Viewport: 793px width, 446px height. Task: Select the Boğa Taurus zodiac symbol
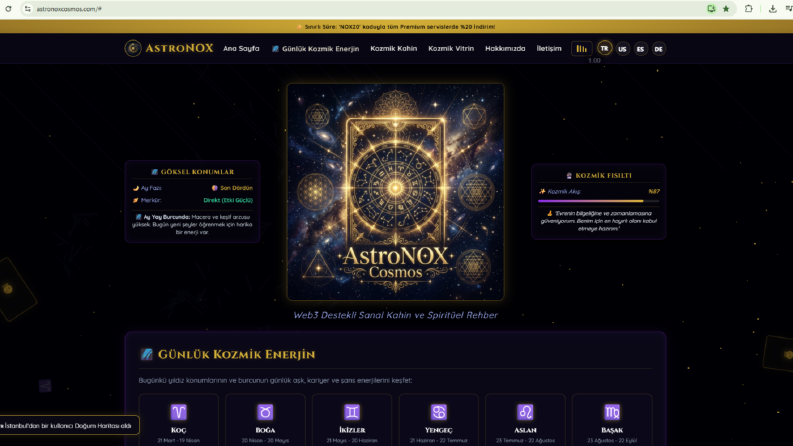coord(265,412)
